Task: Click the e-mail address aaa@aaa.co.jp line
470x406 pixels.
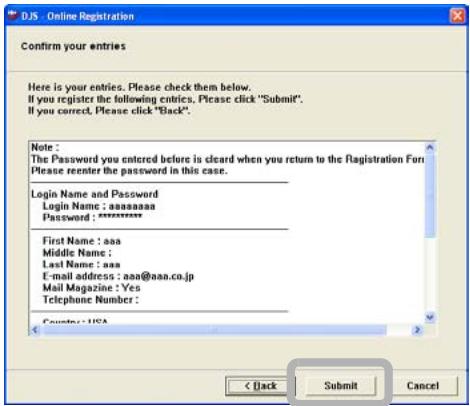Action: point(118,276)
